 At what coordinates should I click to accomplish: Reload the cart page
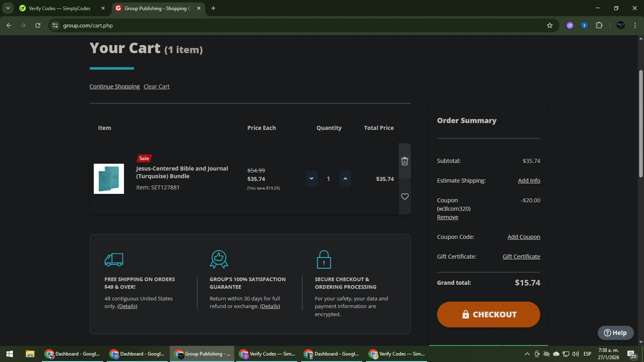pos(38,25)
